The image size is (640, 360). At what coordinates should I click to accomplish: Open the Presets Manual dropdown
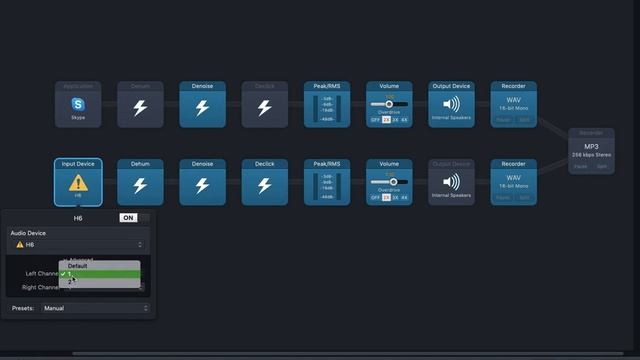coord(96,308)
